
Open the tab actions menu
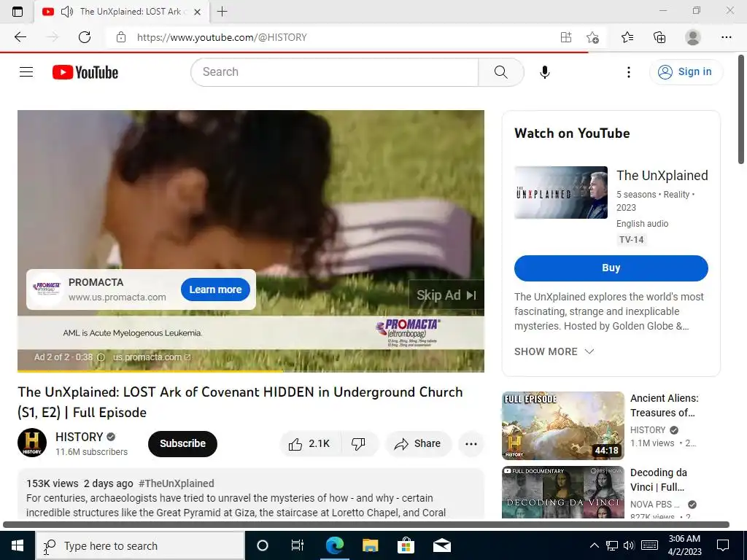point(18,12)
